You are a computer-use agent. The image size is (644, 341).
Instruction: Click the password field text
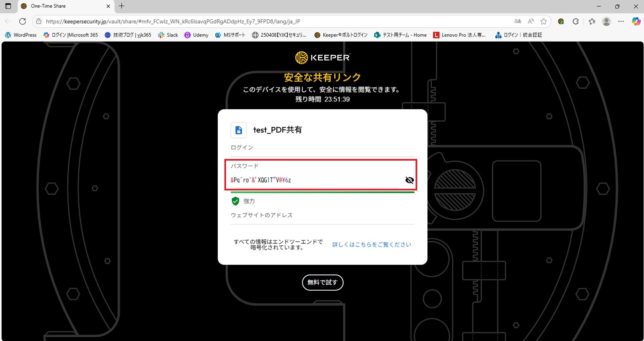tap(261, 180)
